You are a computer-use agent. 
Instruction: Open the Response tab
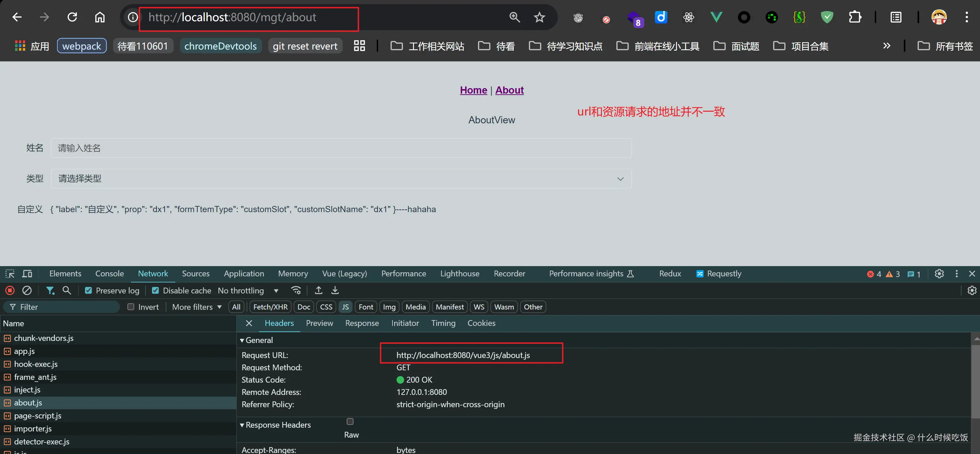[x=362, y=323]
